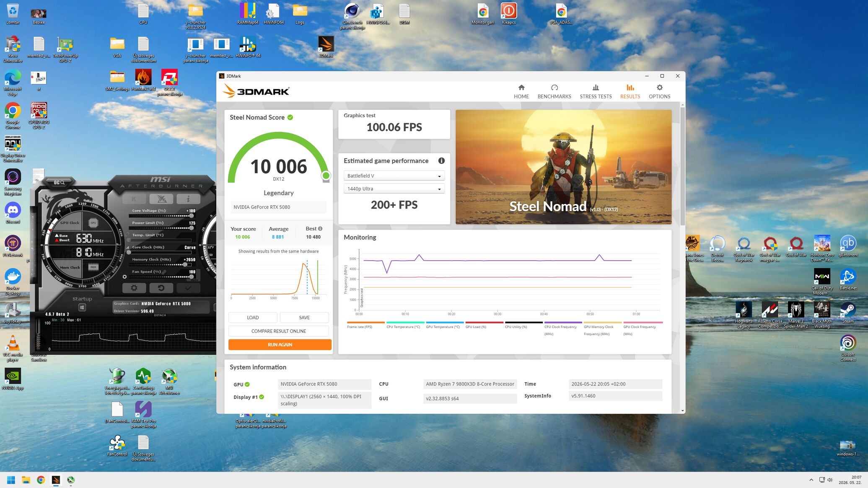The height and width of the screenshot is (488, 868).
Task: Open Afterburner settings gear button
Action: click(134, 288)
